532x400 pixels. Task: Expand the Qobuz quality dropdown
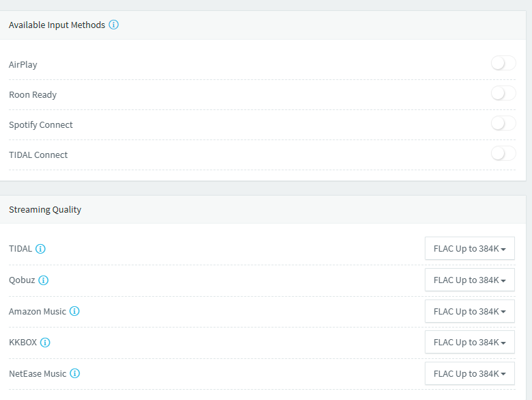469,280
